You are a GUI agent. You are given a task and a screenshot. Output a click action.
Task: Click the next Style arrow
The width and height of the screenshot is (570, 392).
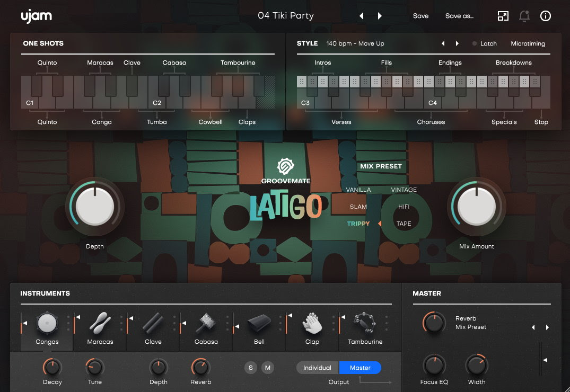coord(457,43)
